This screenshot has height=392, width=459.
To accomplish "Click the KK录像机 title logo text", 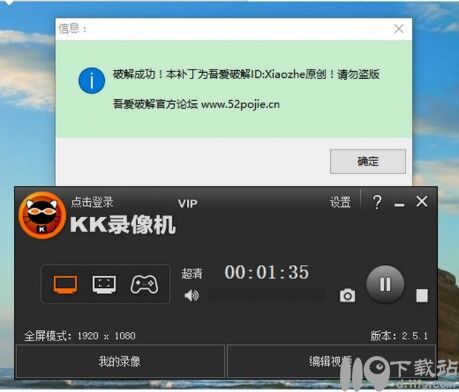I will tap(123, 224).
